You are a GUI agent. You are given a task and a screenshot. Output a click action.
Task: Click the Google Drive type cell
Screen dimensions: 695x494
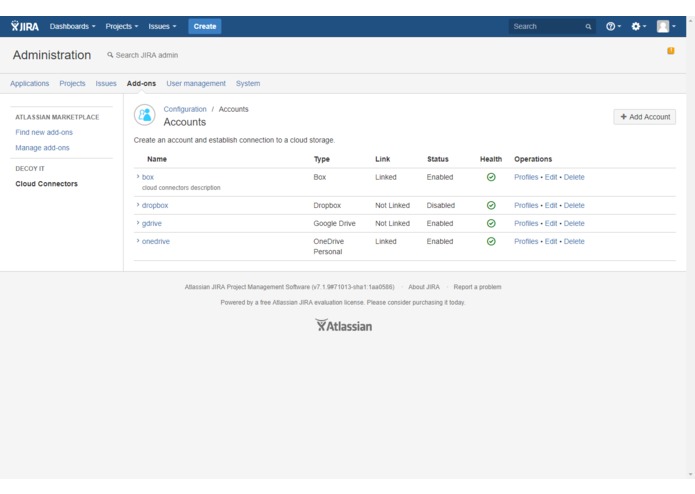click(x=334, y=223)
